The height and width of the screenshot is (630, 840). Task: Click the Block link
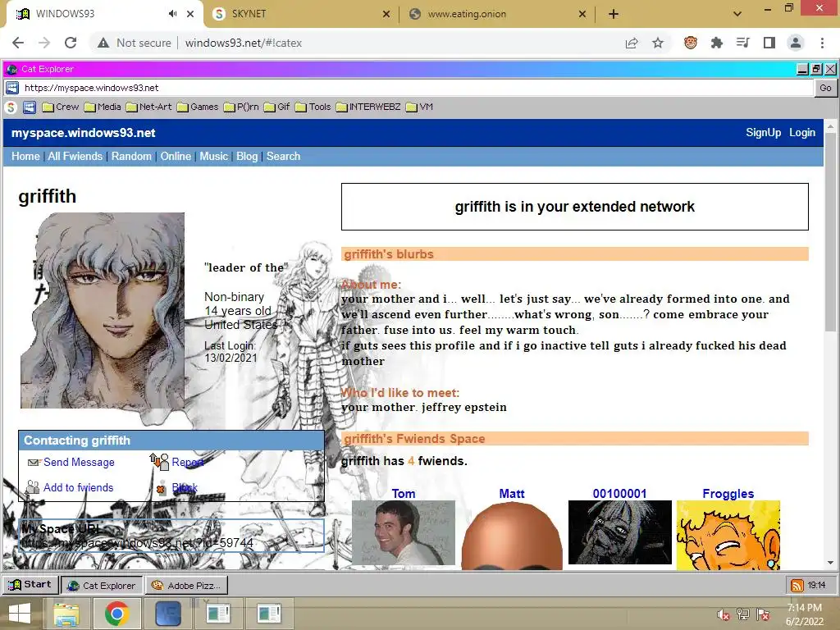coord(185,487)
